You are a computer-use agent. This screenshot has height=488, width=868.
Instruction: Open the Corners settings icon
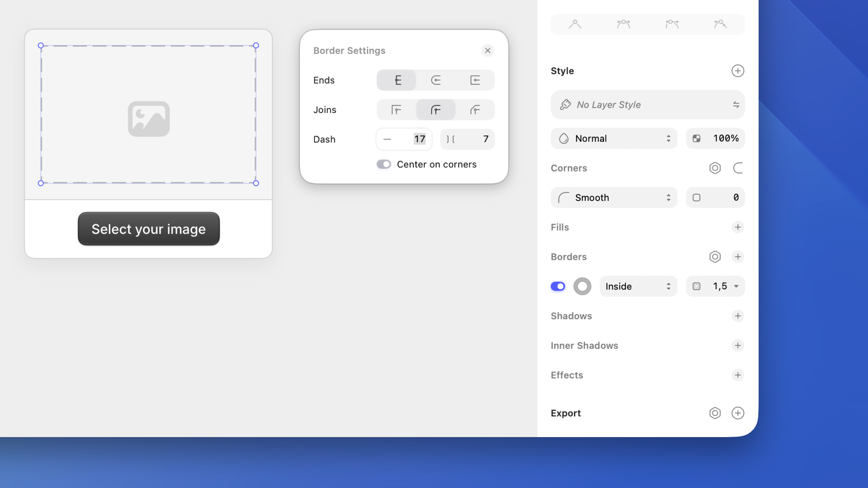[715, 168]
